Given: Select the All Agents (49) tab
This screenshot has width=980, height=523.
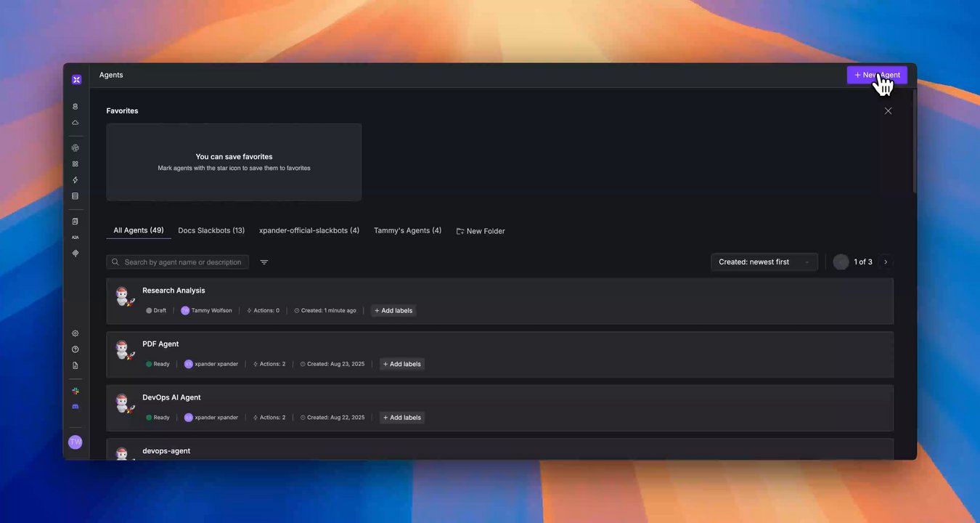Looking at the screenshot, I should click(139, 231).
